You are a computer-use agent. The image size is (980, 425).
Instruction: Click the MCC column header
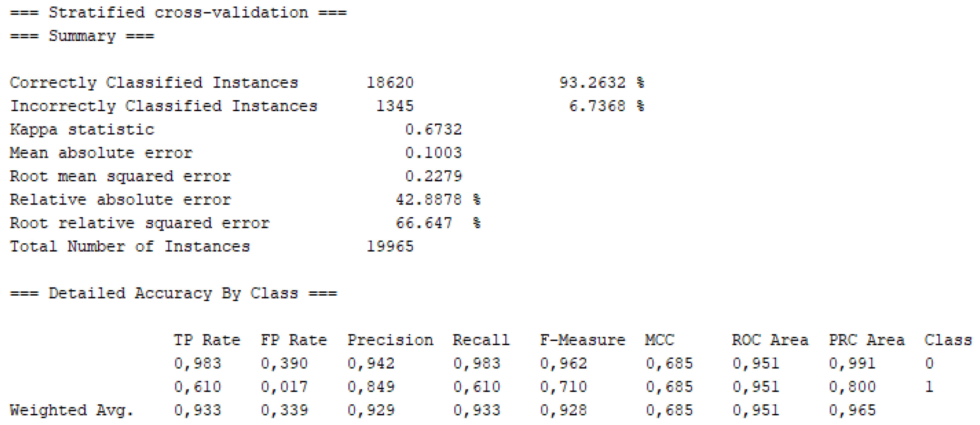pyautogui.click(x=659, y=340)
